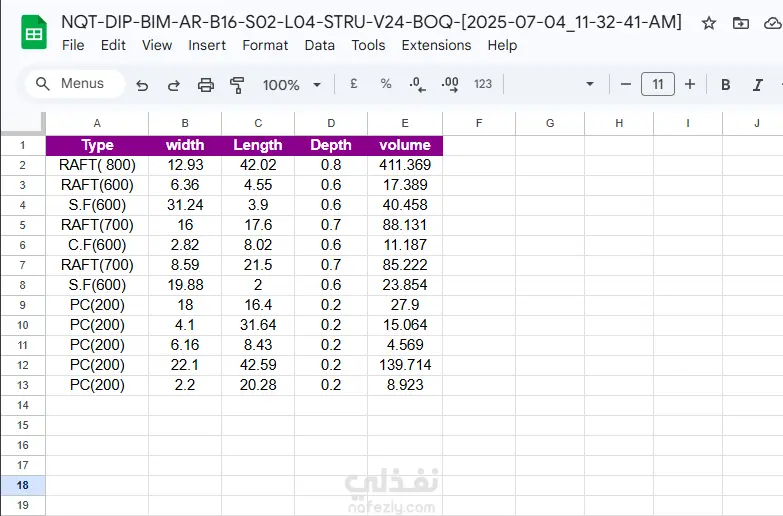Select cell with value 42.02
Image resolution: width=783 pixels, height=516 pixels.
pyautogui.click(x=258, y=165)
